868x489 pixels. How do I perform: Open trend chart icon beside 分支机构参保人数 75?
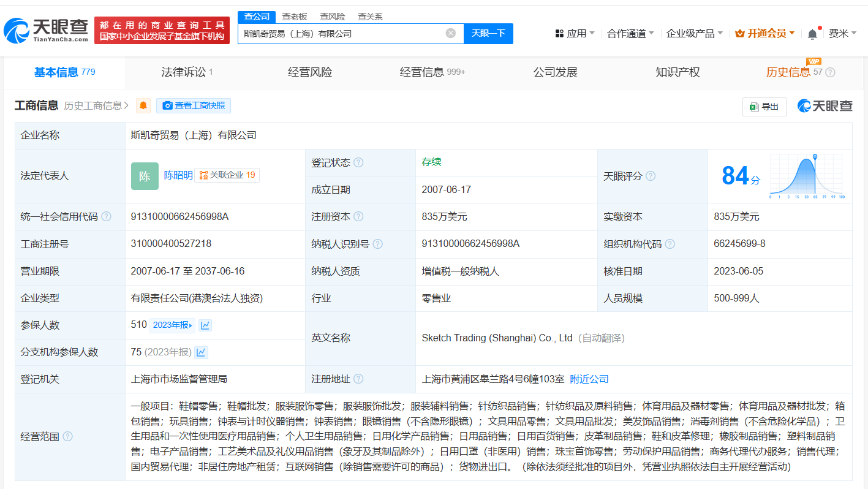[201, 352]
